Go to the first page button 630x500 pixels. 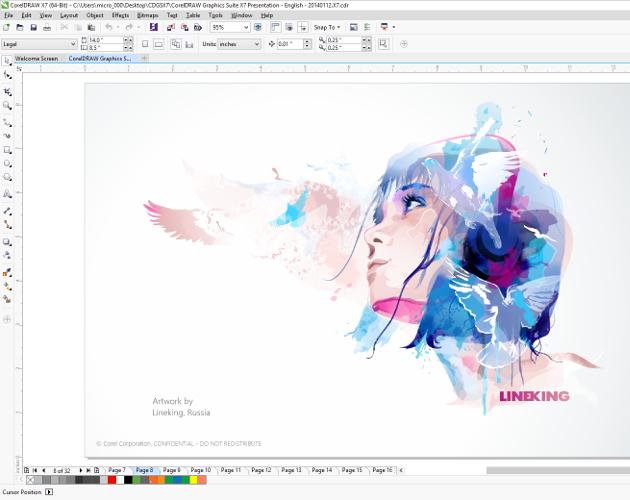[35, 470]
